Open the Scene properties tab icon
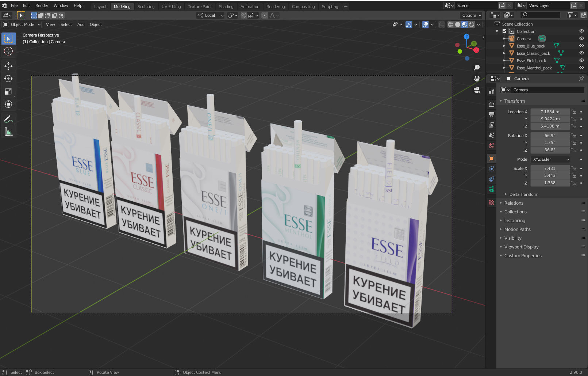The height and width of the screenshot is (376, 588). 492,135
